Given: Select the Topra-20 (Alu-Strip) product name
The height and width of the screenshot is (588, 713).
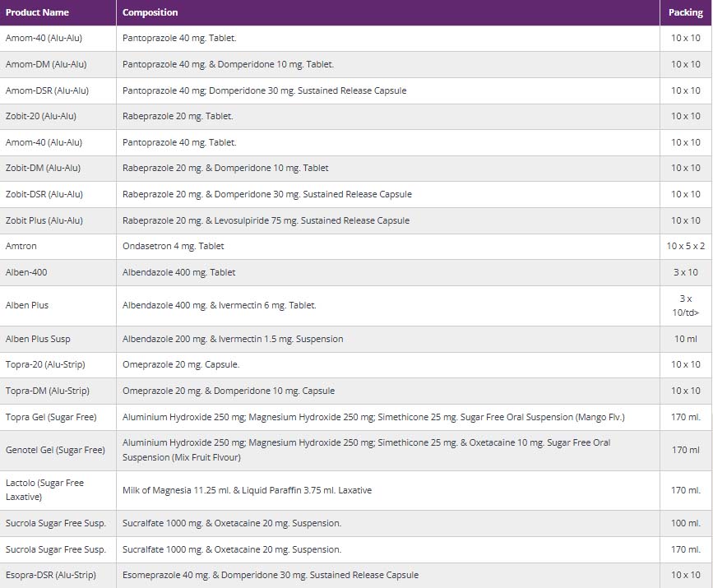Looking at the screenshot, I should [x=45, y=364].
